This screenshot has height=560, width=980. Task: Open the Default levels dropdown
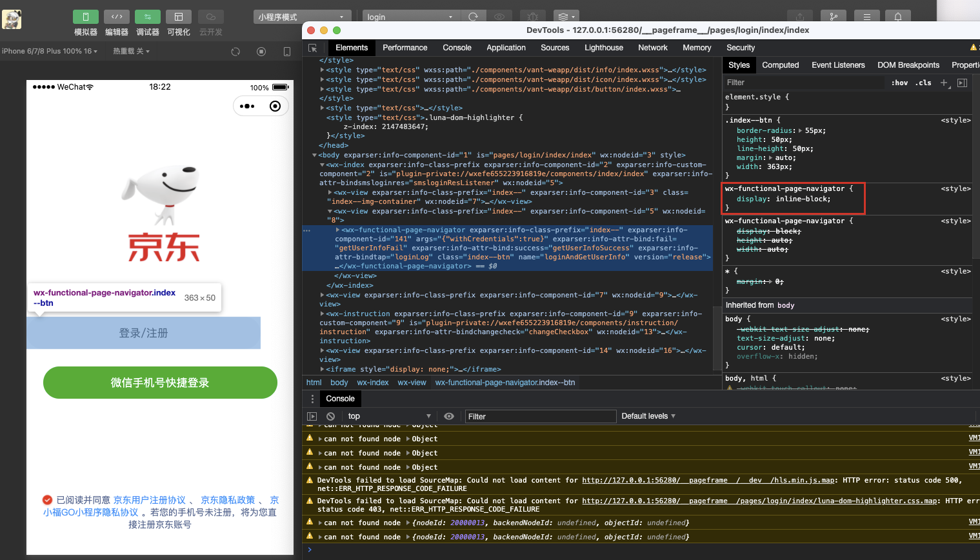tap(648, 417)
